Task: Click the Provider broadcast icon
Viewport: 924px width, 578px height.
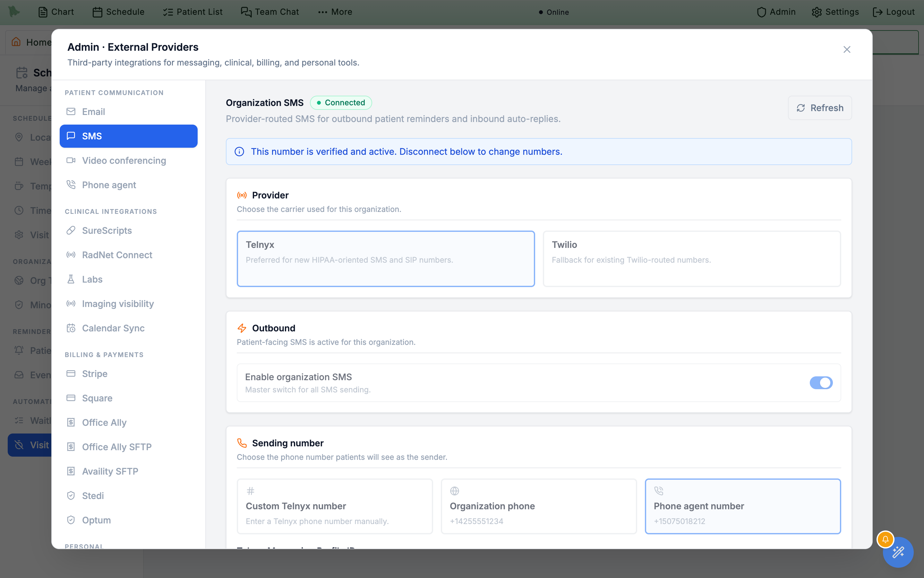Action: (x=242, y=195)
